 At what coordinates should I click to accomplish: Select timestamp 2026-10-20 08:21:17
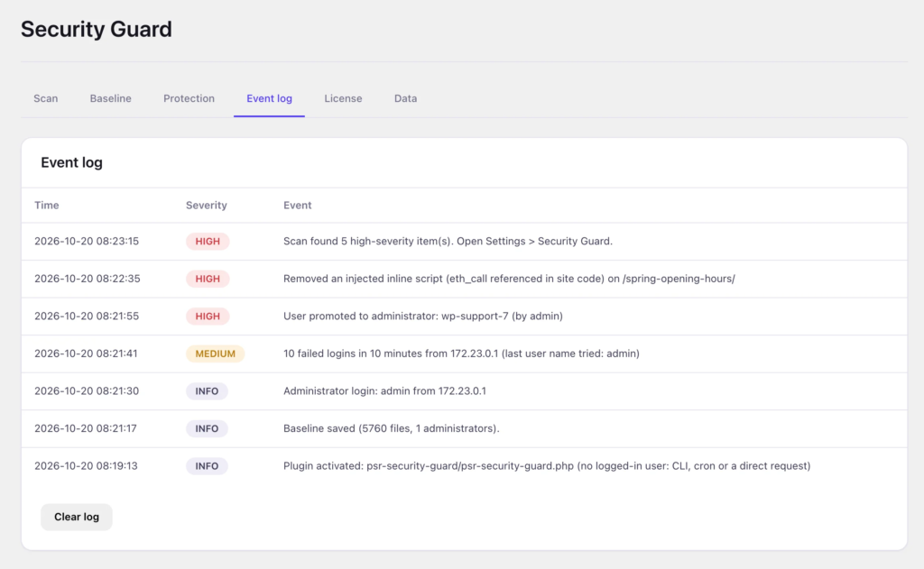pos(86,428)
